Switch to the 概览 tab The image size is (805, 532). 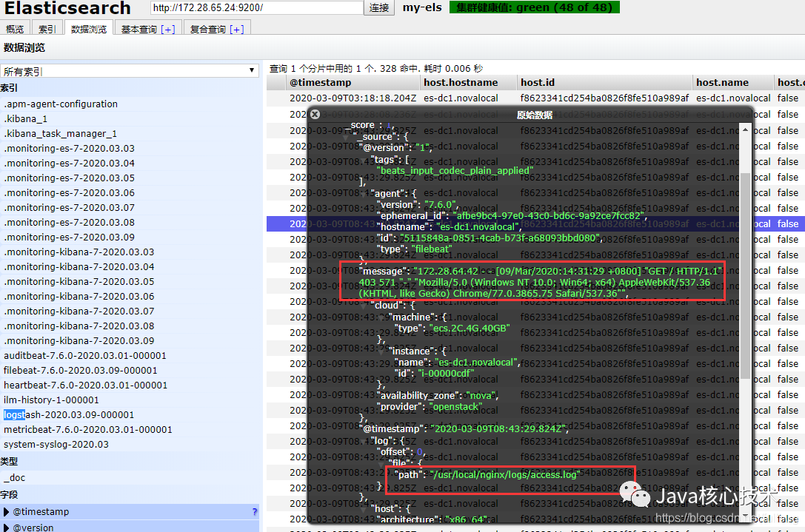coord(15,30)
